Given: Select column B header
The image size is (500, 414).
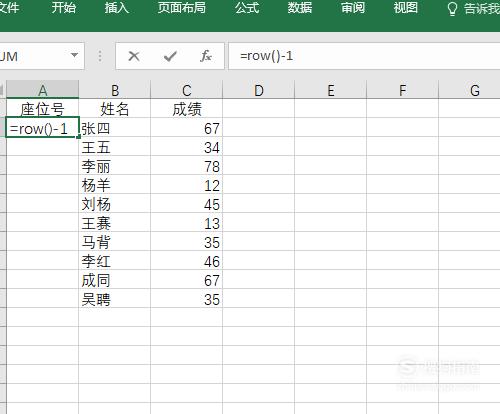Looking at the screenshot, I should pos(115,90).
